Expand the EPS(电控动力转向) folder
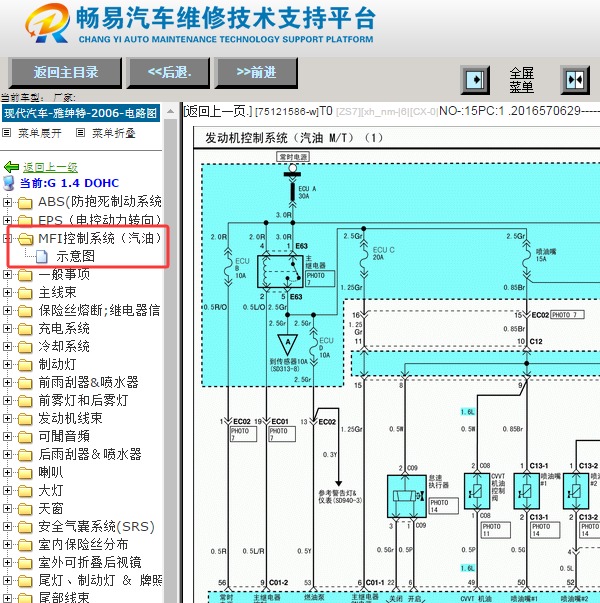 [x=7, y=220]
